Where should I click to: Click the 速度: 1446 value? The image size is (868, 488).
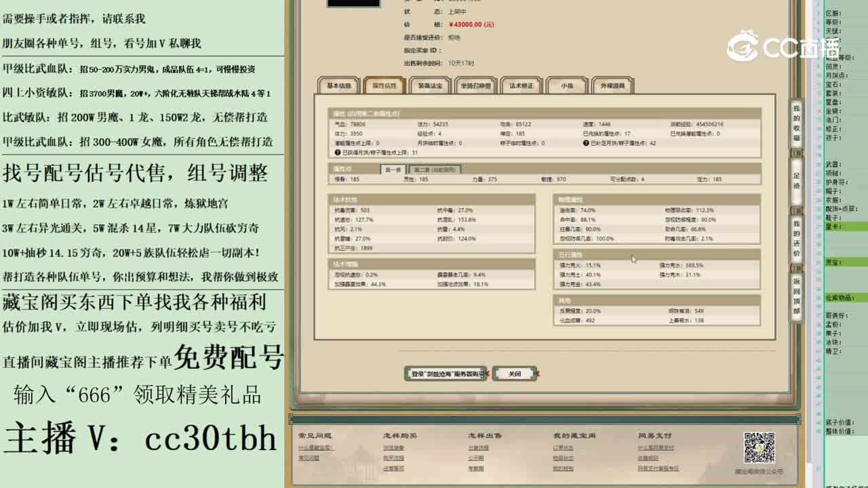(597, 125)
